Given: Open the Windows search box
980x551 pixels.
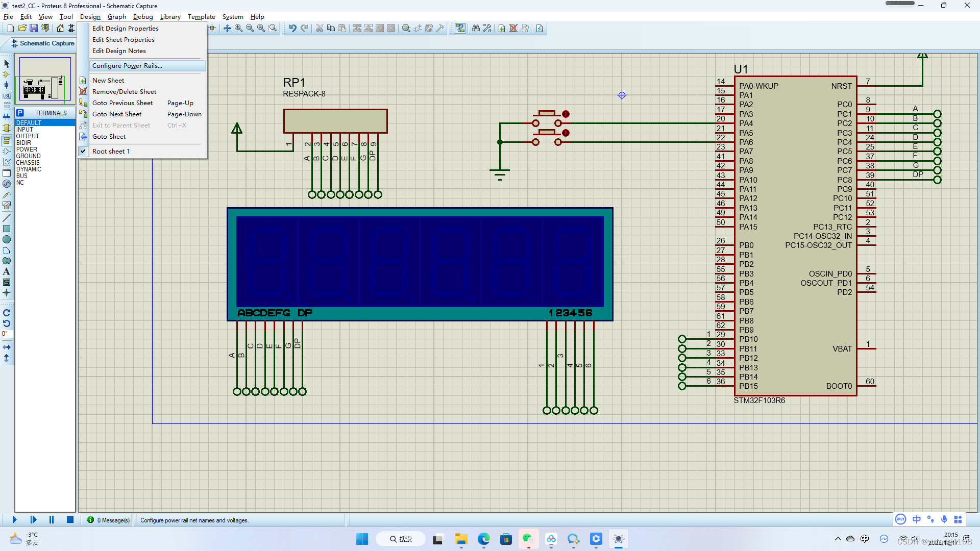Looking at the screenshot, I should coord(401,539).
